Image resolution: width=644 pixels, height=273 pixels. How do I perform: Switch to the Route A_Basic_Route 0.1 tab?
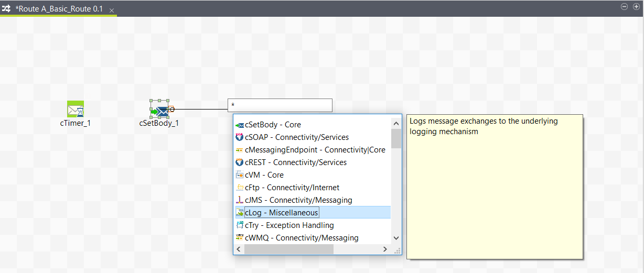pos(59,9)
